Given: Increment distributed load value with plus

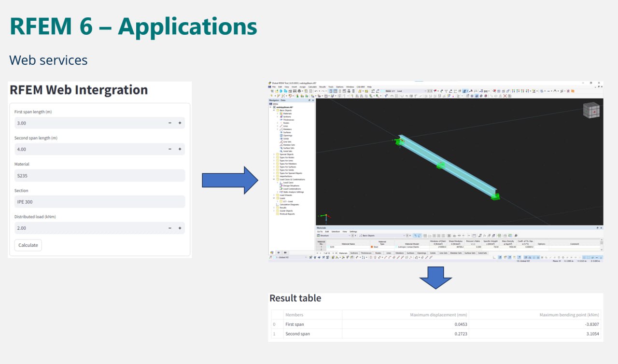Looking at the screenshot, I should coord(180,228).
